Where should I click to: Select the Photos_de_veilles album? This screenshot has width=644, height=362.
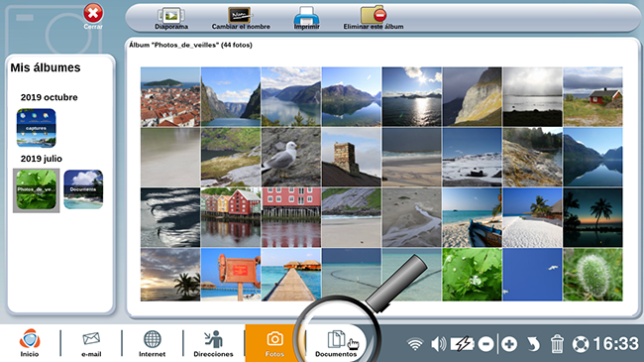(36, 190)
